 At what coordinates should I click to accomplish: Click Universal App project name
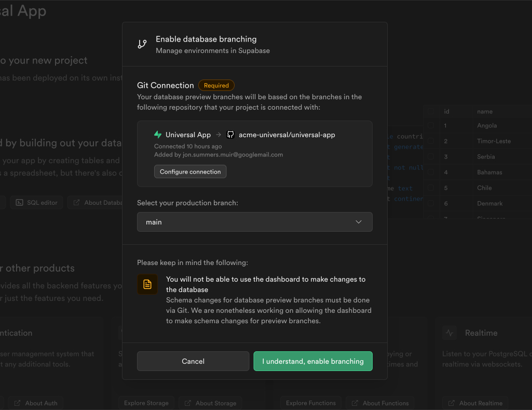point(188,135)
